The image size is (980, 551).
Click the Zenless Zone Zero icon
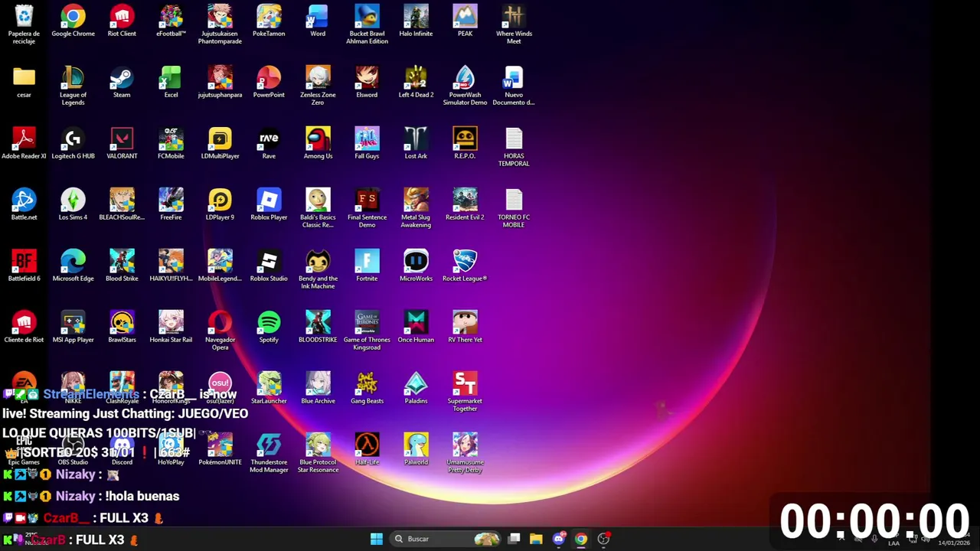pyautogui.click(x=318, y=85)
